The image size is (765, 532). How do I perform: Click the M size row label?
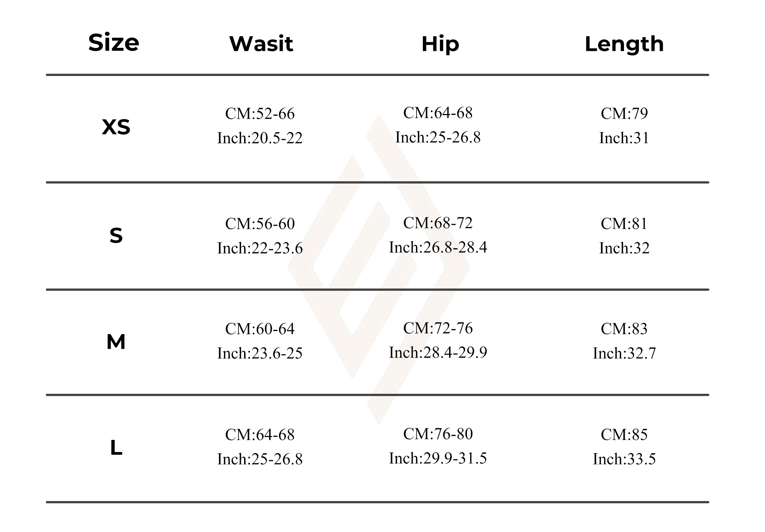coord(116,342)
